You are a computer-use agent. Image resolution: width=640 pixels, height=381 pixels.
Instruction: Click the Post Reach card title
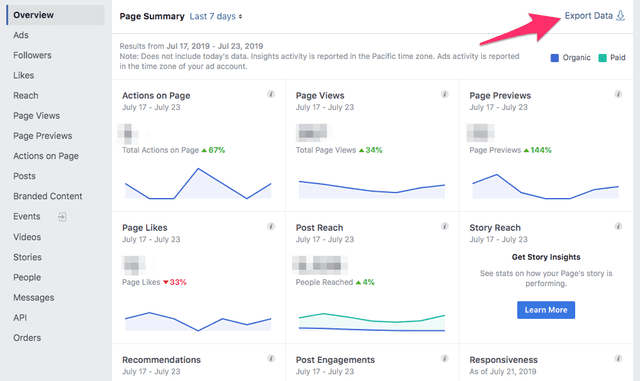[319, 227]
